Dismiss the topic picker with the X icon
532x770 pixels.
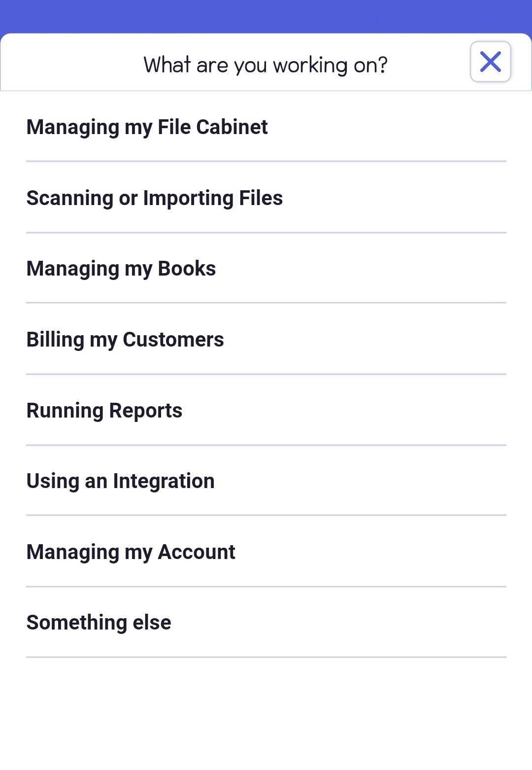[490, 62]
